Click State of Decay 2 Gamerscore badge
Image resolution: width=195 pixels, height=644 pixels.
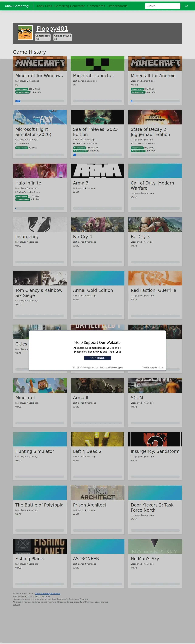click(137, 148)
